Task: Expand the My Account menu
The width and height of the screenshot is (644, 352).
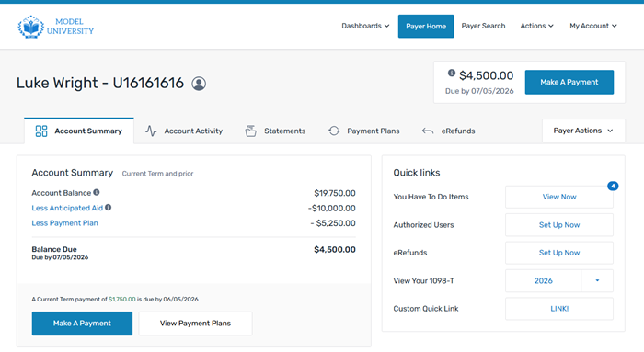Action: point(593,26)
